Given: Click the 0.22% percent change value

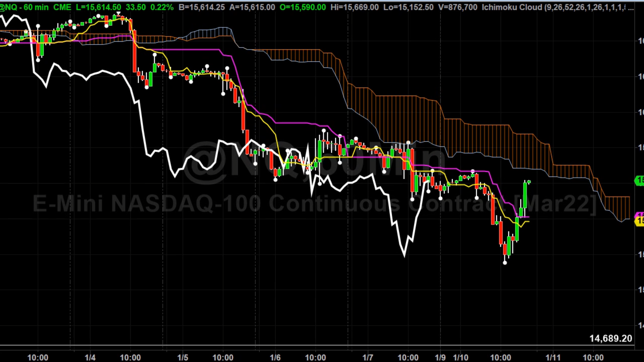Looking at the screenshot, I should (x=162, y=7).
